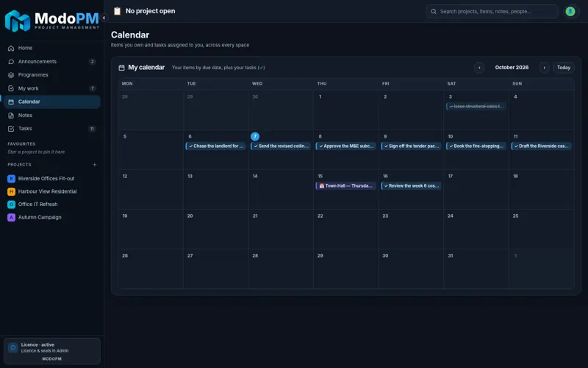Open Autumn Campaign project
The image size is (588, 368).
coord(51,217)
